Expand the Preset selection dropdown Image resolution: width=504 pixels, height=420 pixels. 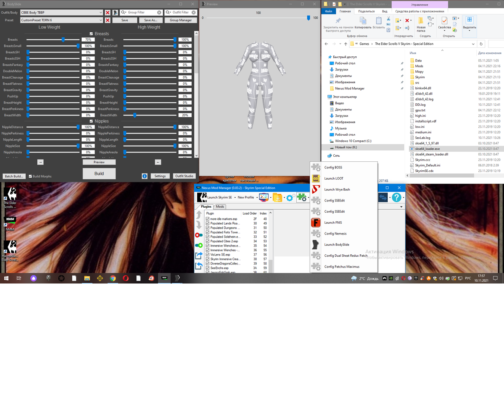click(101, 20)
